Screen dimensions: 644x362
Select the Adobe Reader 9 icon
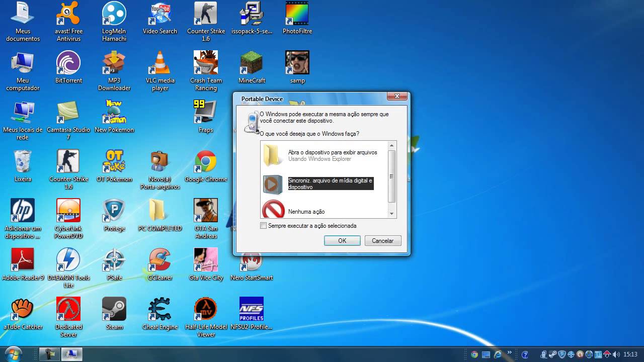pyautogui.click(x=23, y=264)
